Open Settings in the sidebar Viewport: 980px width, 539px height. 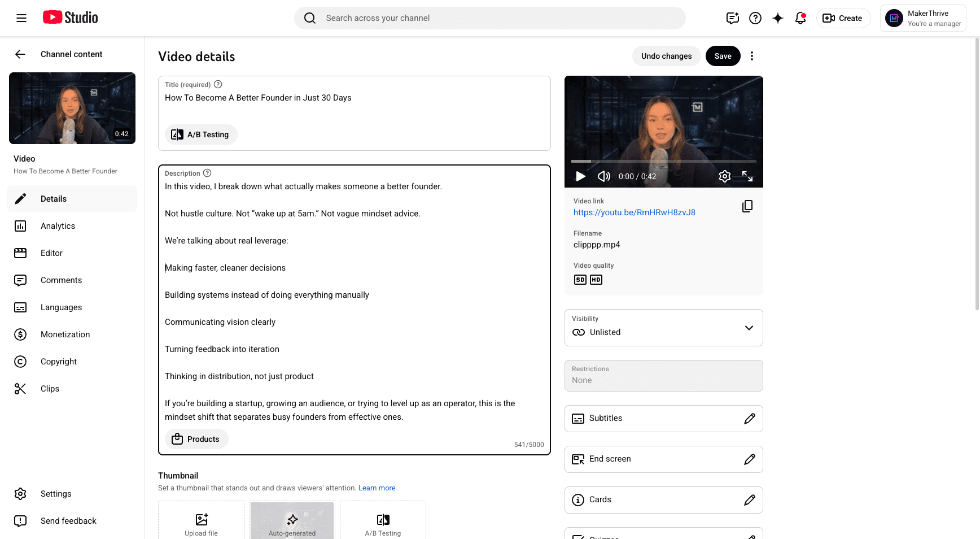point(72,494)
